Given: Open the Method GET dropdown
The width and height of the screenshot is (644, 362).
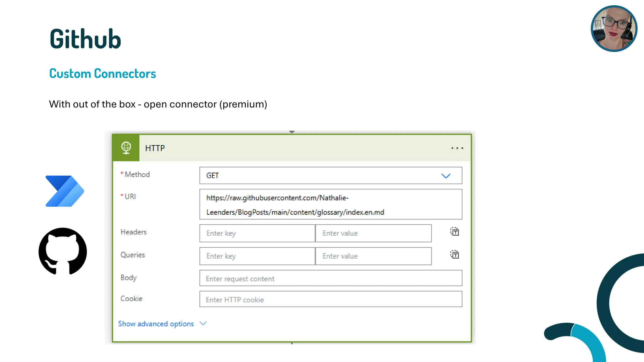Looking at the screenshot, I should click(331, 175).
